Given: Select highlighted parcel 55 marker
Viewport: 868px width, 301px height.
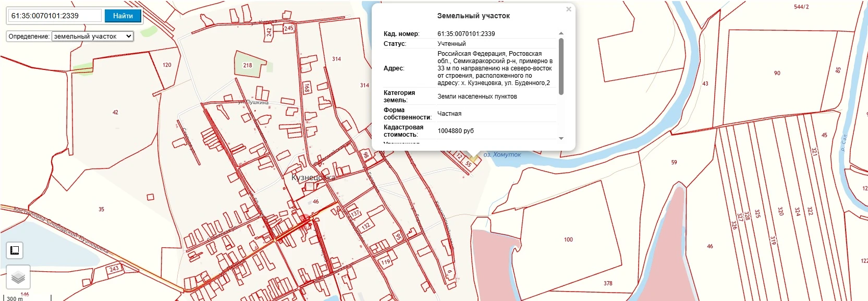Looking at the screenshot, I should point(469,164).
